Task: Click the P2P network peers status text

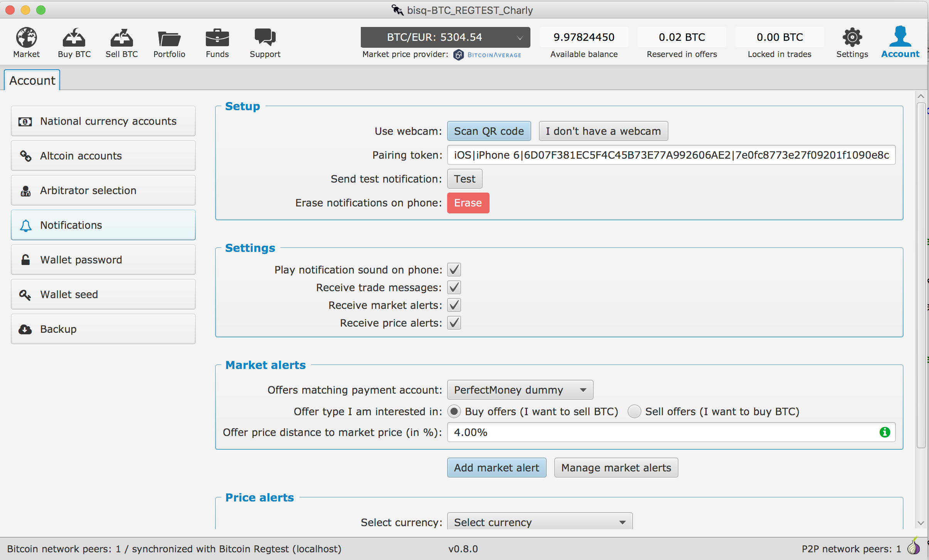Action: (x=851, y=548)
